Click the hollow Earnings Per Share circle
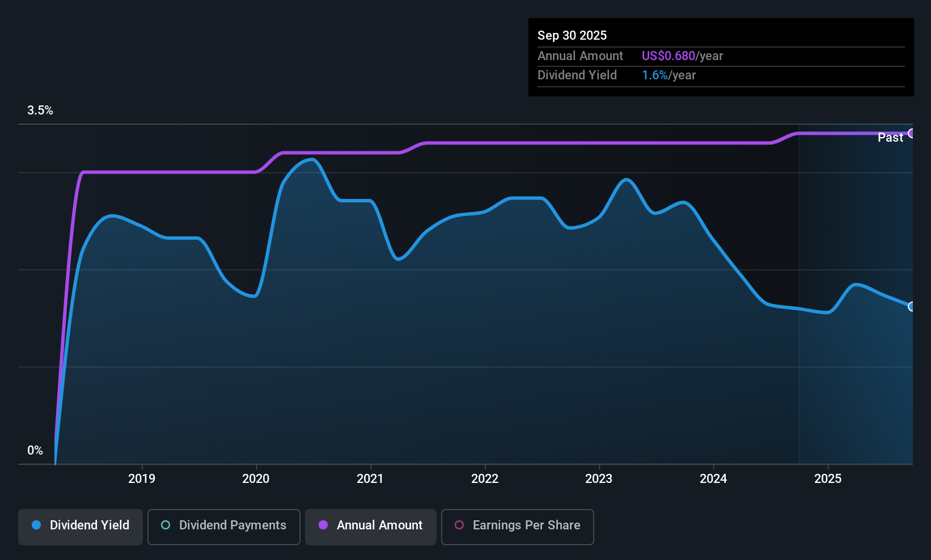Viewport: 931px width, 560px height. tap(459, 525)
